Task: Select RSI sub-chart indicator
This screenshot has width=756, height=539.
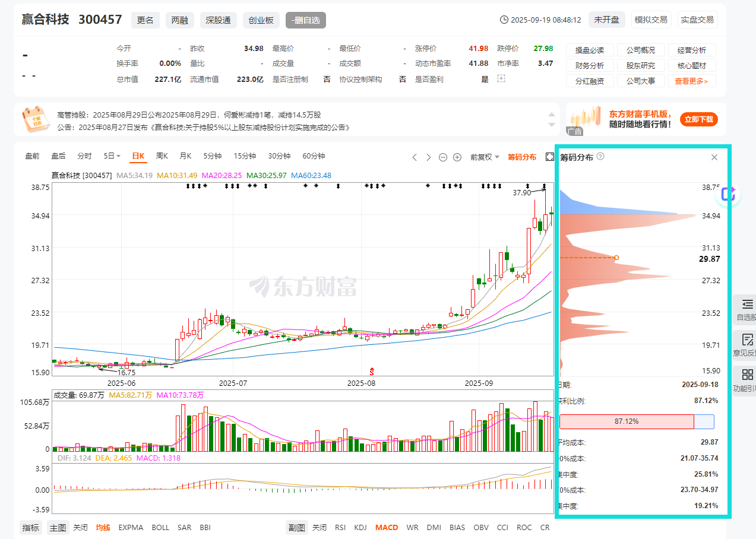Action: pos(340,527)
